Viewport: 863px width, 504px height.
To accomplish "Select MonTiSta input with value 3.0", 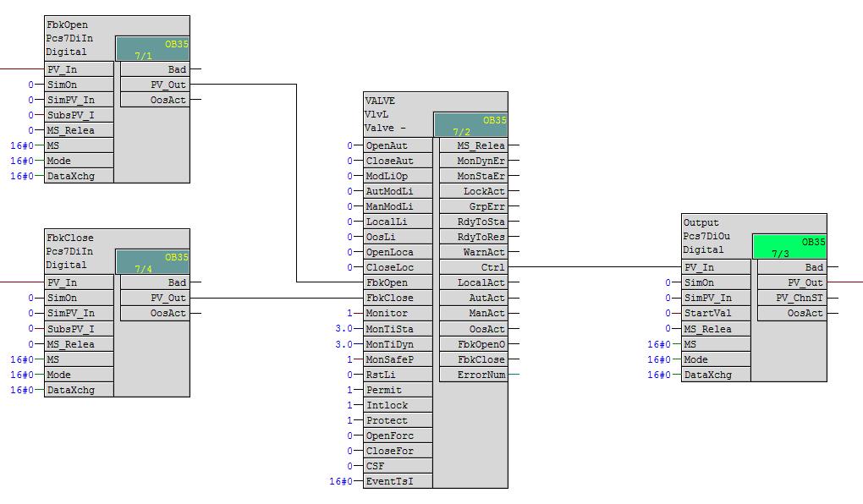I will [x=398, y=328].
